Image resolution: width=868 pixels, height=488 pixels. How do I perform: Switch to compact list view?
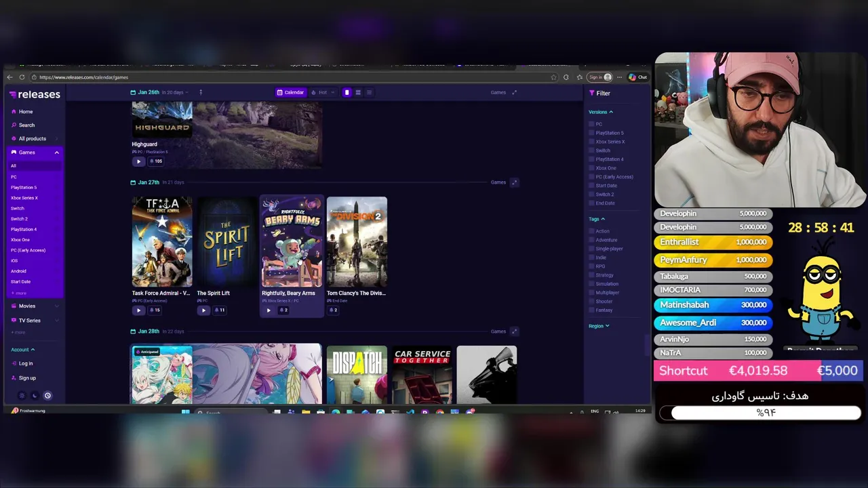pos(369,92)
